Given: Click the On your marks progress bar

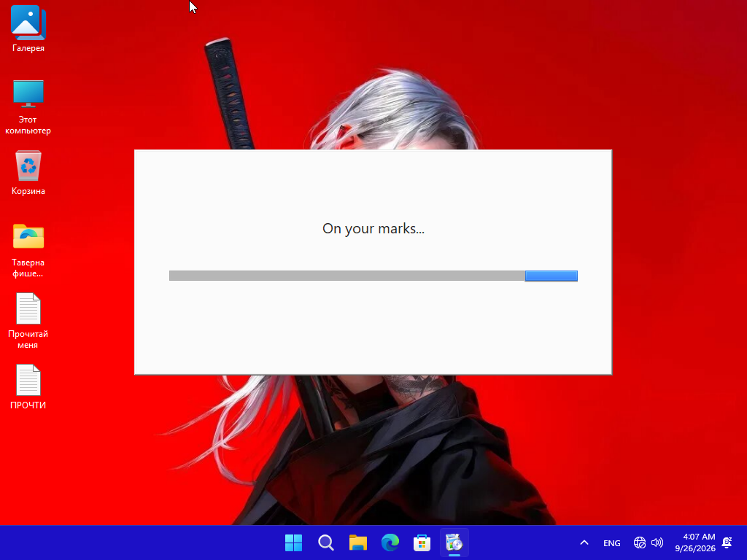Looking at the screenshot, I should coord(373,276).
